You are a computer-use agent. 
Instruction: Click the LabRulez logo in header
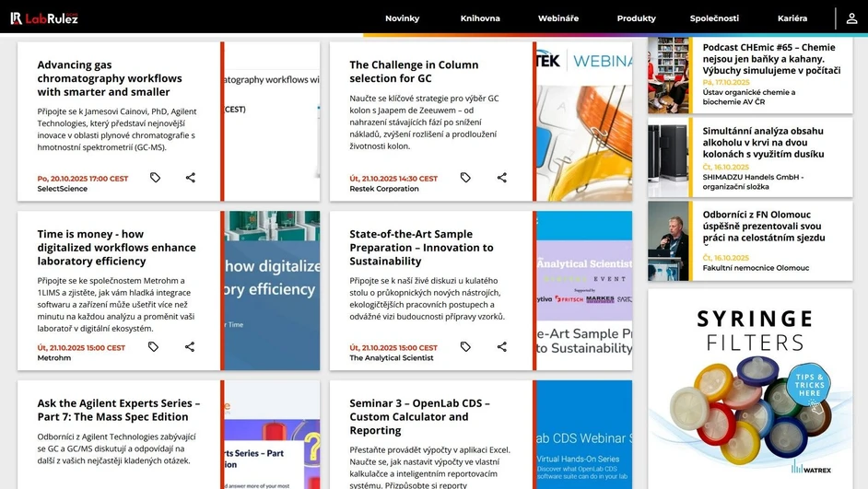[x=44, y=17]
